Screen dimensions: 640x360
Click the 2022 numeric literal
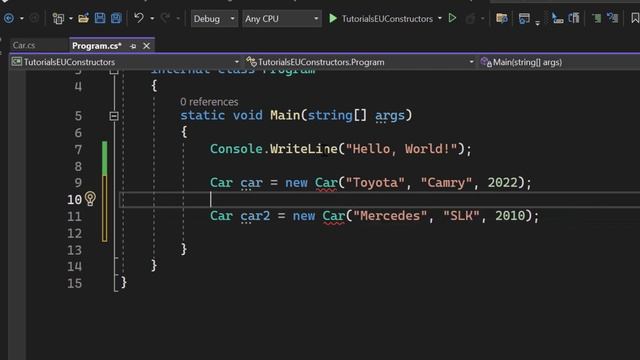point(502,182)
